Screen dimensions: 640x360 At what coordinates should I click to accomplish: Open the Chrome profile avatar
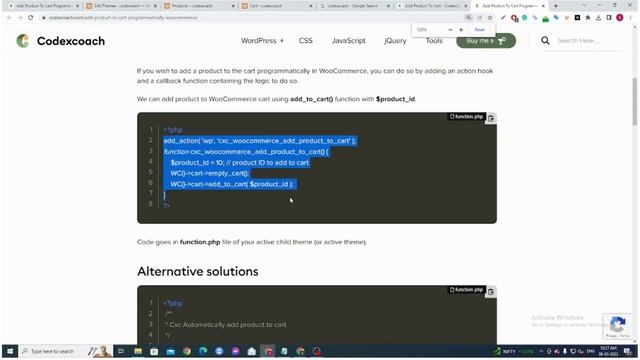(x=620, y=18)
